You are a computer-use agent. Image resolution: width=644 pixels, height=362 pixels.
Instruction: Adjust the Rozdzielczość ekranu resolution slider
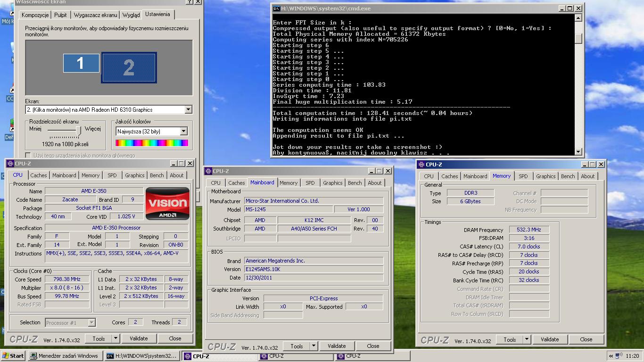(78, 130)
